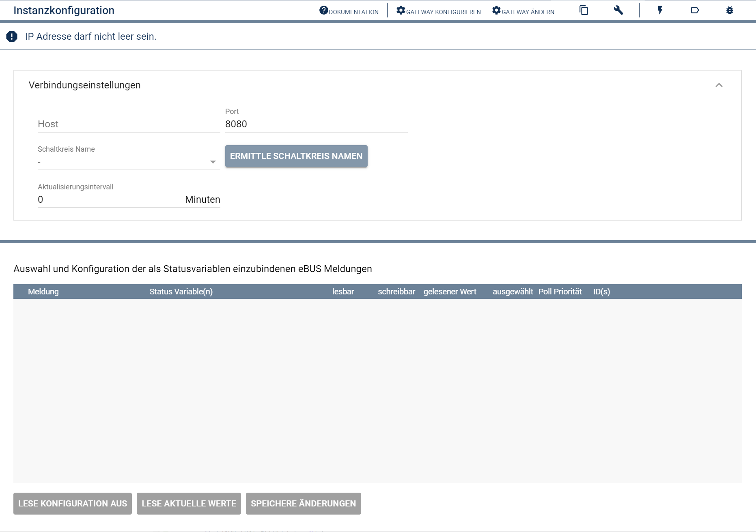The height and width of the screenshot is (532, 756).
Task: Collapse the Verbindungseinstellungen panel
Action: point(719,85)
